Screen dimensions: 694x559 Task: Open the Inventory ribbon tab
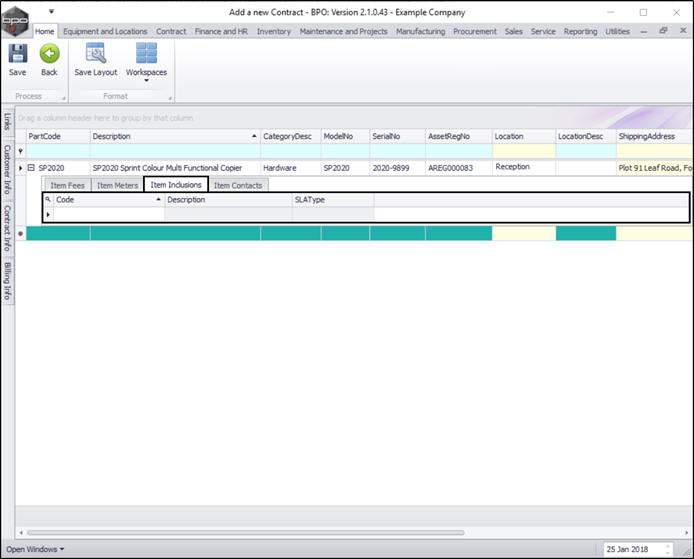pyautogui.click(x=274, y=31)
